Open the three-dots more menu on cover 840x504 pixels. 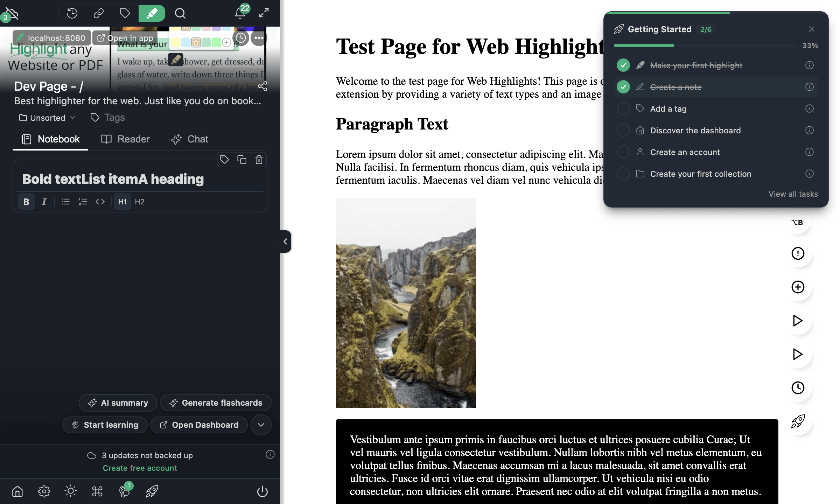[259, 38]
